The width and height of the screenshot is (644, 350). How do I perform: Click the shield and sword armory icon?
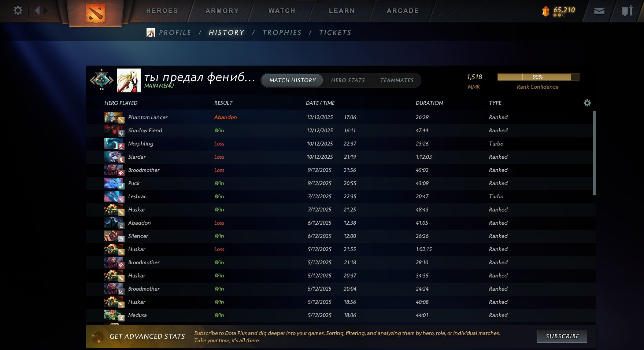tap(627, 11)
